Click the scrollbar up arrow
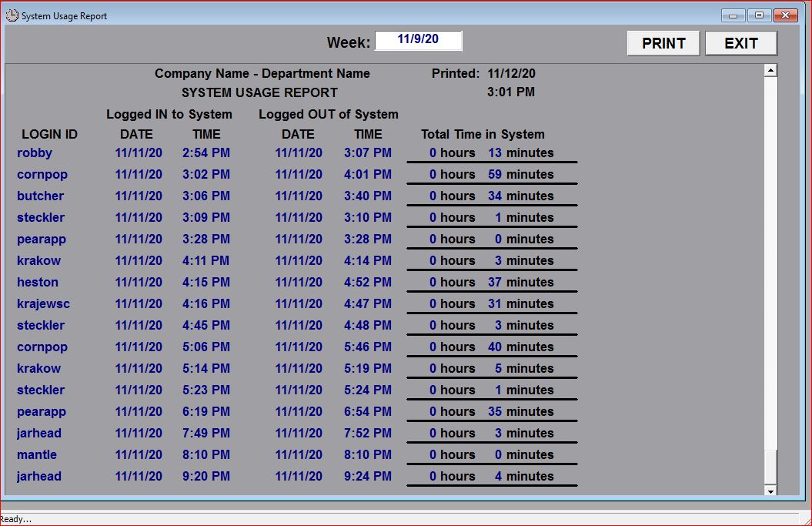The image size is (812, 526). click(x=770, y=71)
